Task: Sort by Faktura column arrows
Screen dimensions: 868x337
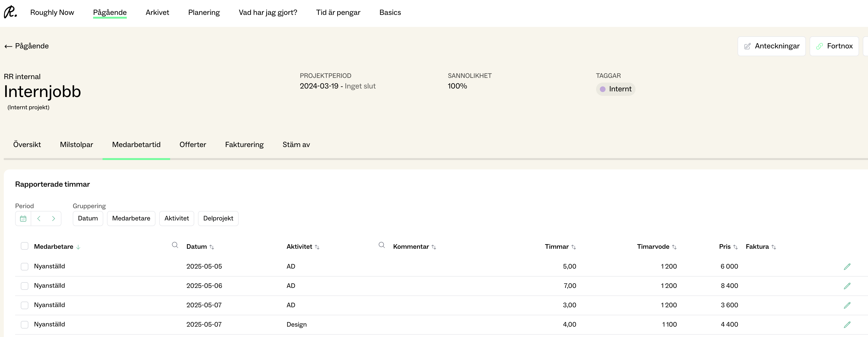Action: 774,247
